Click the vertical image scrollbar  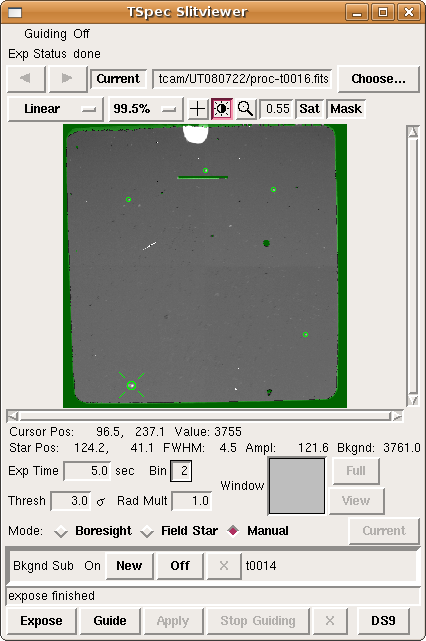413,266
